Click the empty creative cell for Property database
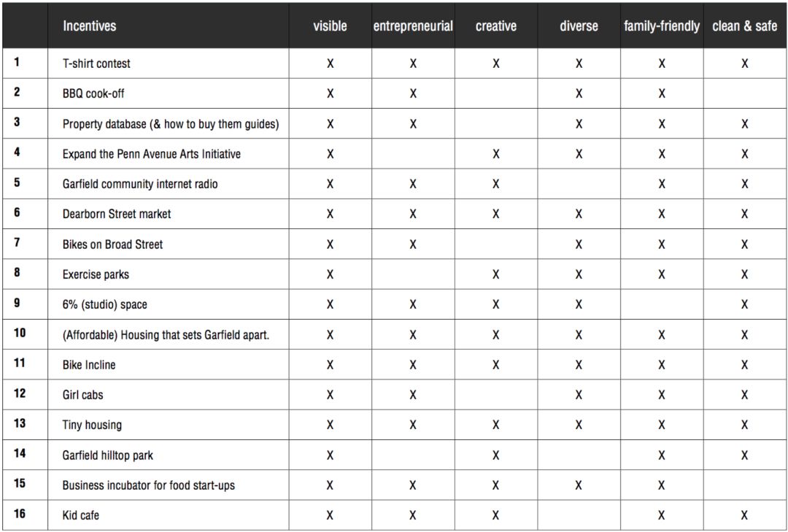Image resolution: width=788 pixels, height=532 pixels. pyautogui.click(x=496, y=124)
